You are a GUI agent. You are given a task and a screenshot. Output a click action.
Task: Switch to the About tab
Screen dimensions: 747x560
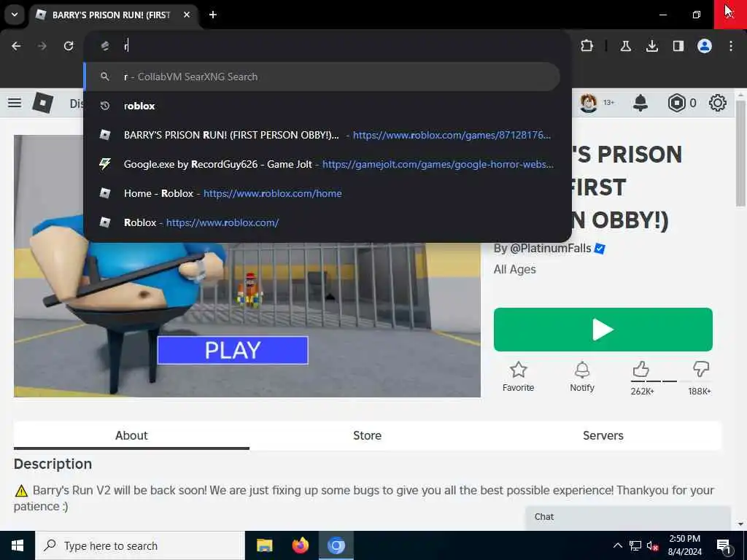point(131,435)
